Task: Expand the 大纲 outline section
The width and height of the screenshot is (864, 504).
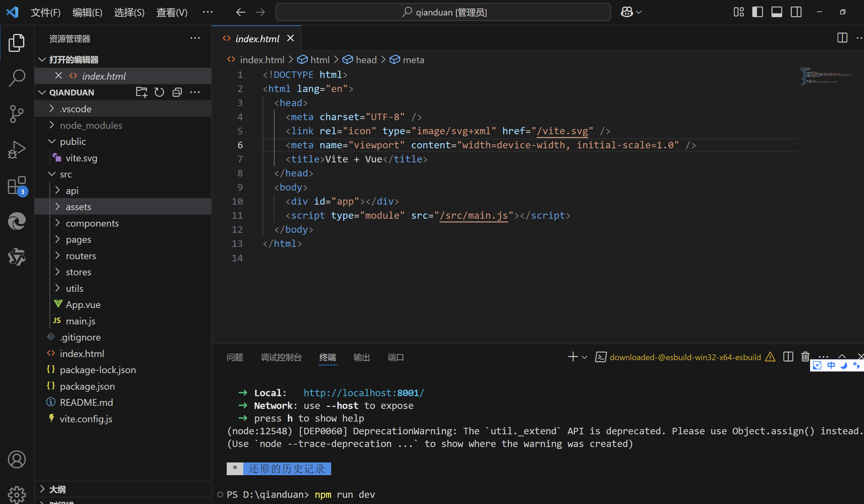Action: (123, 489)
